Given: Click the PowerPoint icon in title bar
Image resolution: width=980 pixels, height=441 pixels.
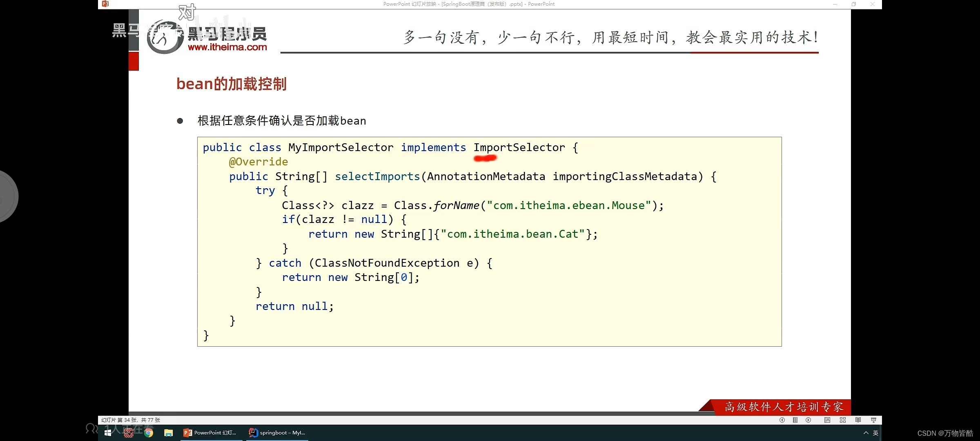Looking at the screenshot, I should [105, 4].
